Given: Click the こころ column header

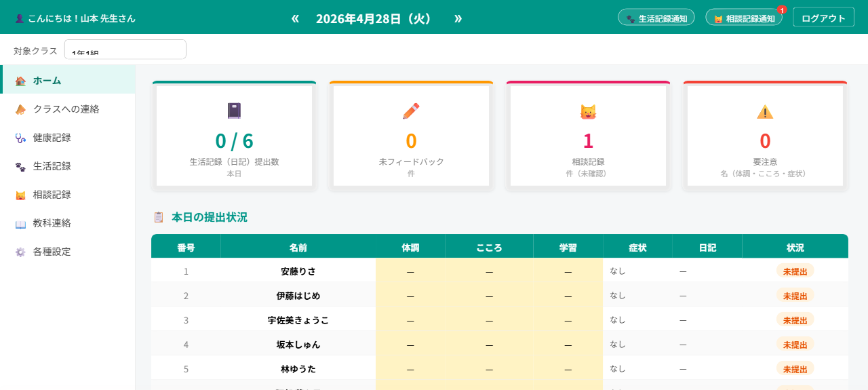Looking at the screenshot, I should click(x=489, y=247).
